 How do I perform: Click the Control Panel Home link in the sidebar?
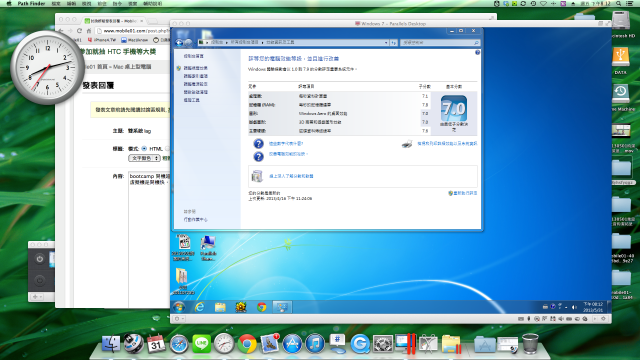[193, 56]
